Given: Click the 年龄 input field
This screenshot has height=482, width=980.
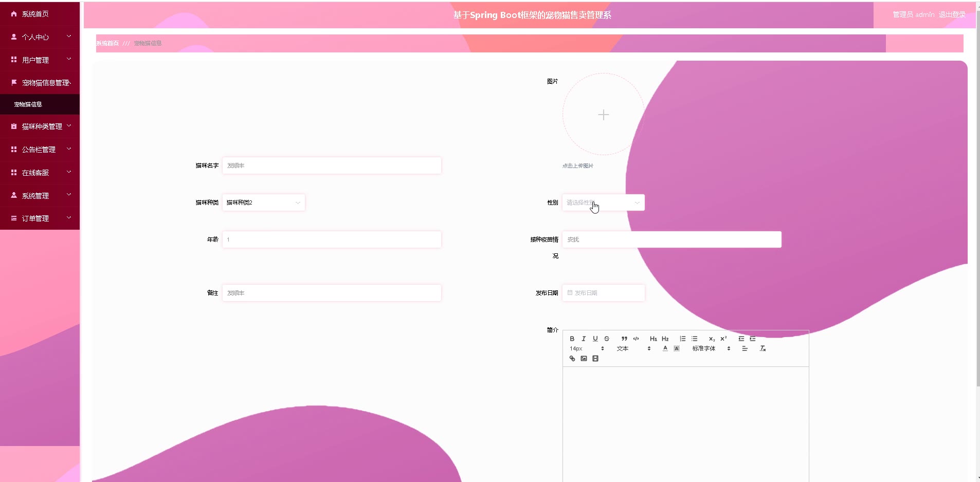Looking at the screenshot, I should [x=332, y=239].
